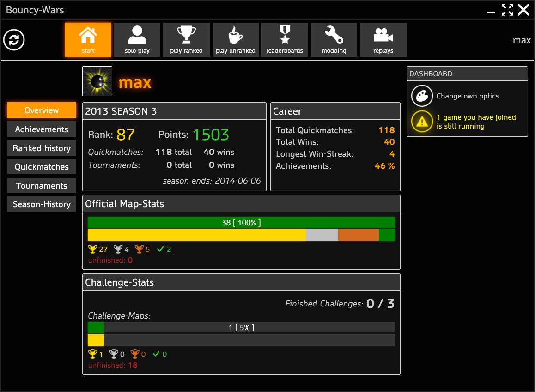Open the Ranked history tab

(42, 148)
